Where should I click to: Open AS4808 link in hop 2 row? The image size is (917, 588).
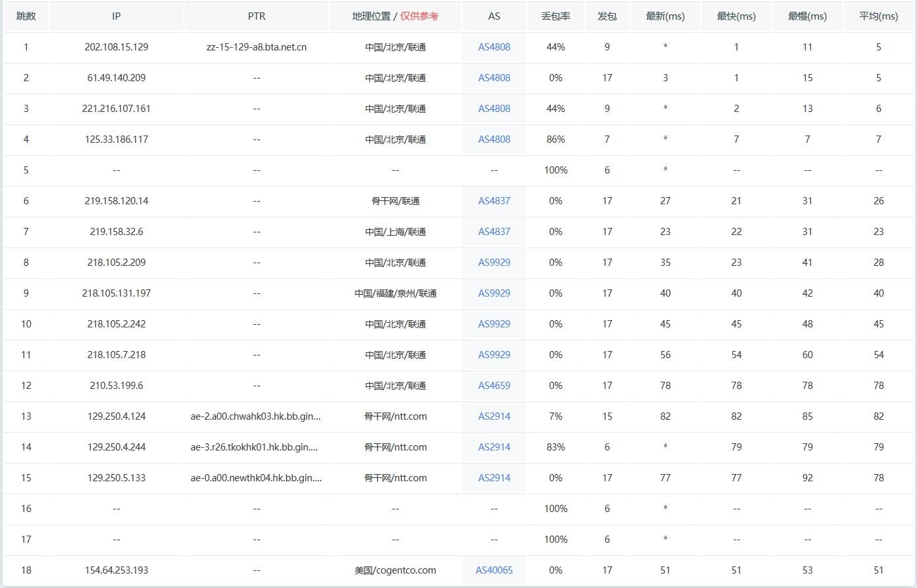[494, 78]
